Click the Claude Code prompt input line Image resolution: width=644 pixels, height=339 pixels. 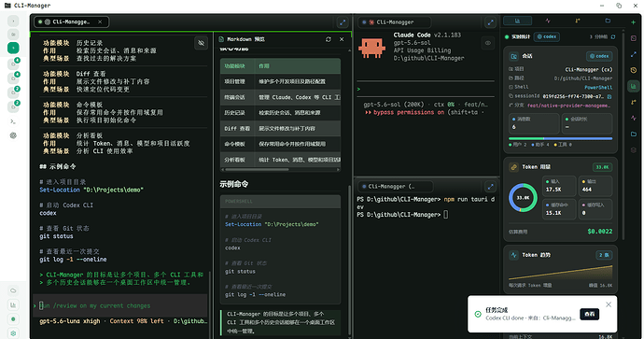426,89
